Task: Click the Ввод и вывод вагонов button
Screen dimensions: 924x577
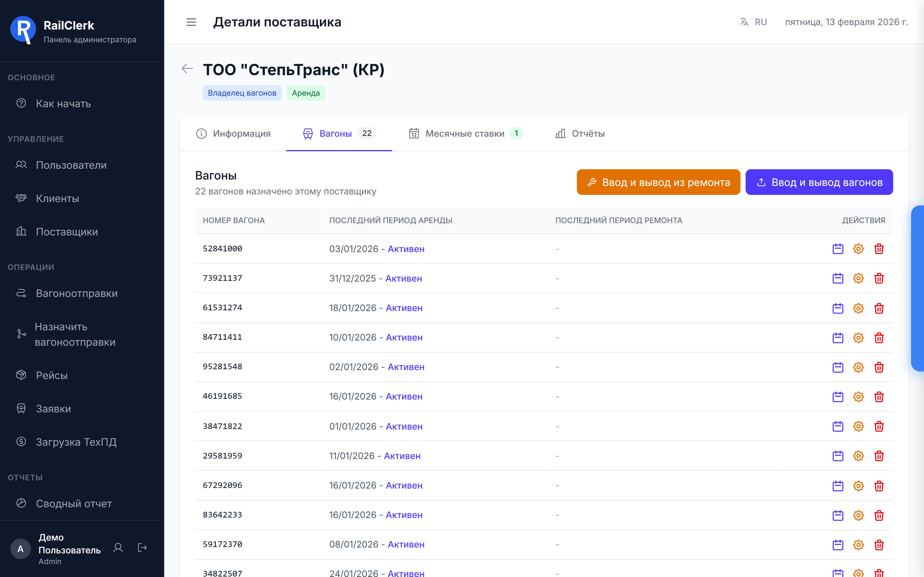Action: pos(819,182)
